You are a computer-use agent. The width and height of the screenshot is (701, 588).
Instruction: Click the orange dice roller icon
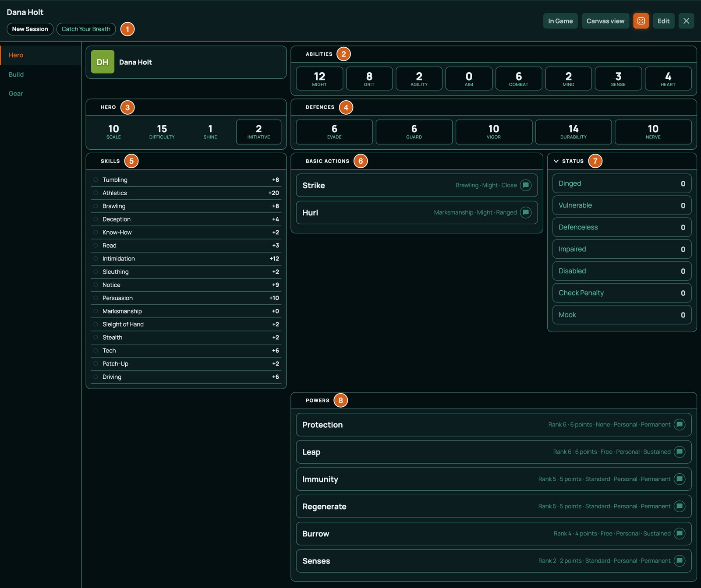641,21
